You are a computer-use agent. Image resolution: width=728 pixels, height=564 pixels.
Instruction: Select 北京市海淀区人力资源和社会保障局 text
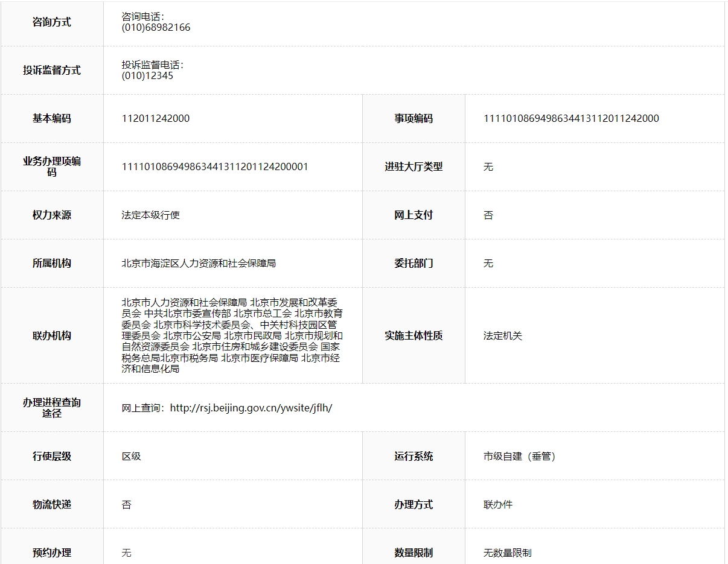coord(199,264)
